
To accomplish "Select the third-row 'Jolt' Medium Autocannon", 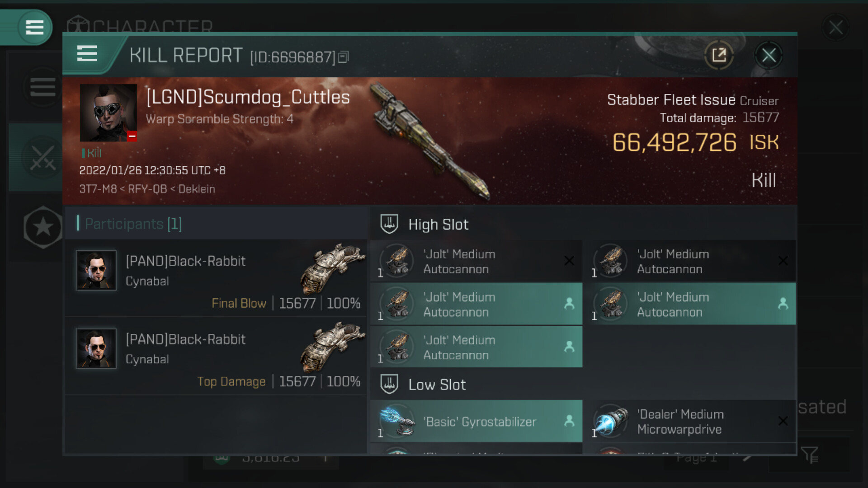I will click(x=476, y=347).
